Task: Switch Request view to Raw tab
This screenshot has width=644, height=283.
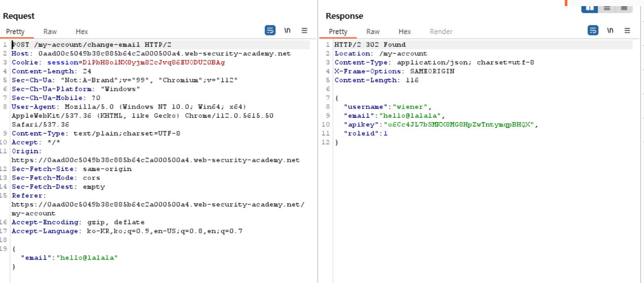Action: click(x=50, y=31)
